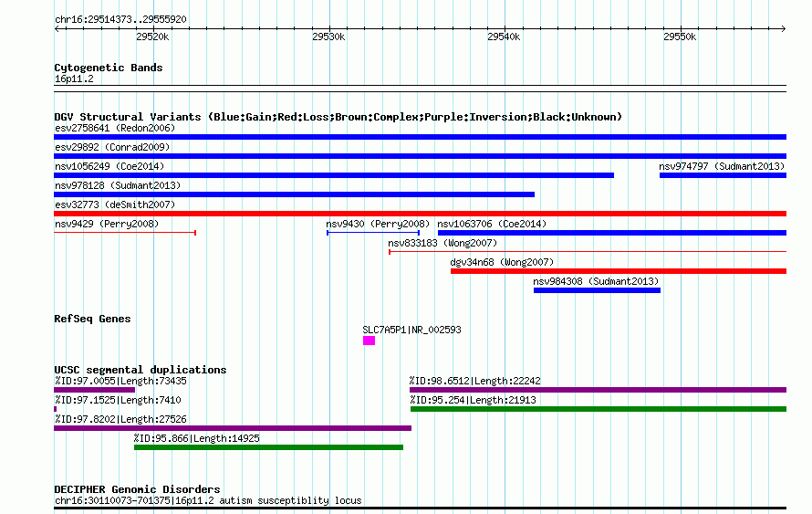The height and width of the screenshot is (514, 812).
Task: Click the nsv9429 (Perry2008) label
Action: click(107, 224)
